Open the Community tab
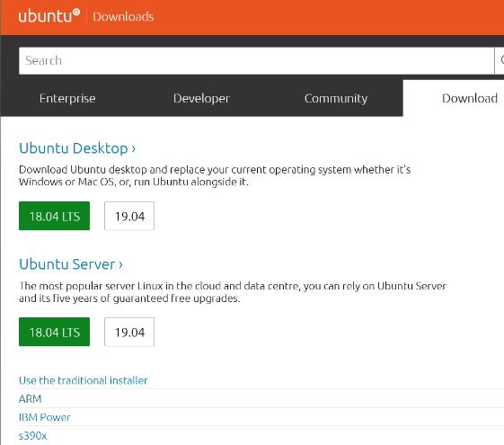This screenshot has height=445, width=504. pos(336,98)
